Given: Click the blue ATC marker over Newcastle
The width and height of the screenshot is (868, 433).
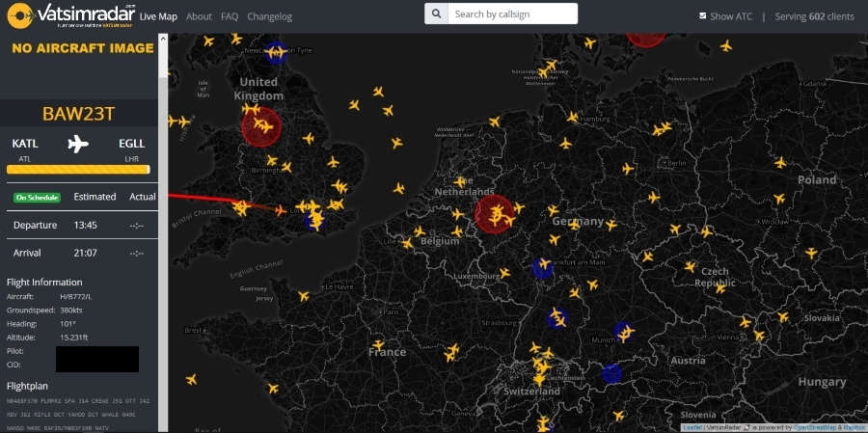Looking at the screenshot, I should pos(276,53).
